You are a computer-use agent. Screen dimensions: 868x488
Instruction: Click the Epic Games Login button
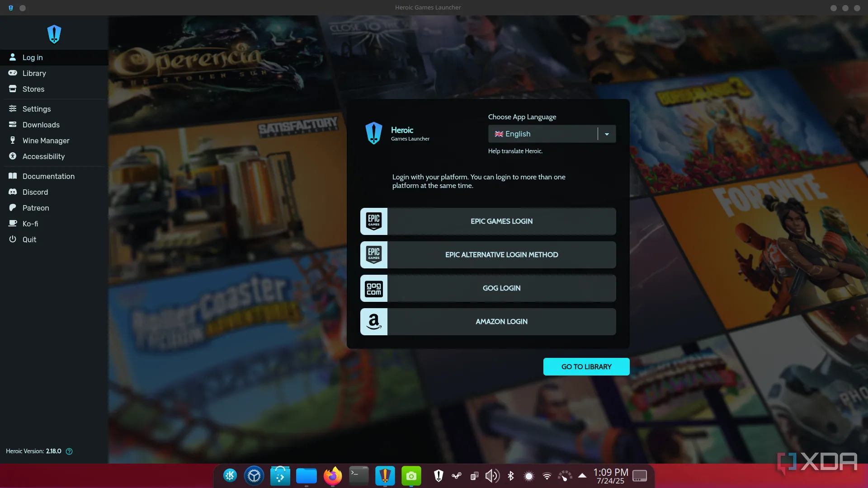(x=488, y=221)
